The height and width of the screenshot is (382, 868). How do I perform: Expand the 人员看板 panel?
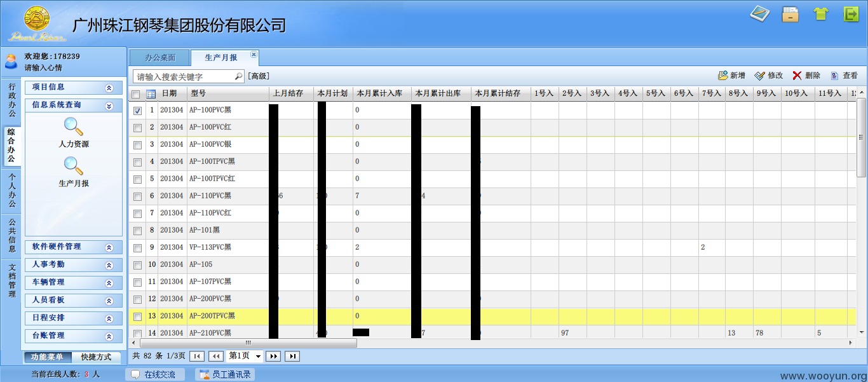pos(109,301)
